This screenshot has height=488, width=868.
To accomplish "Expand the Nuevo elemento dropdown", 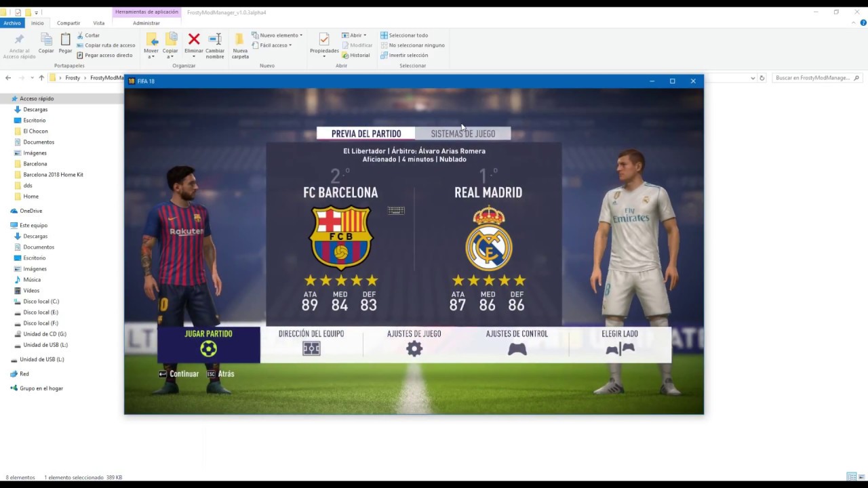I will point(277,35).
